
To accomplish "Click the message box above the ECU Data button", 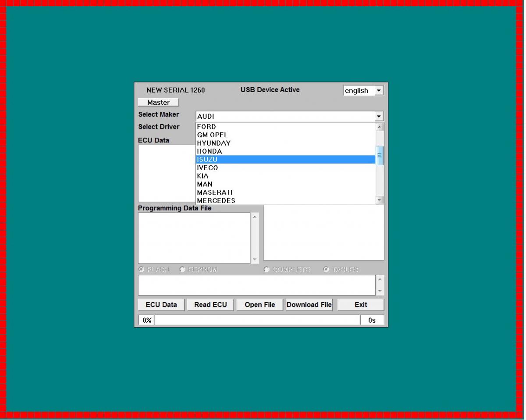I will pos(257,285).
